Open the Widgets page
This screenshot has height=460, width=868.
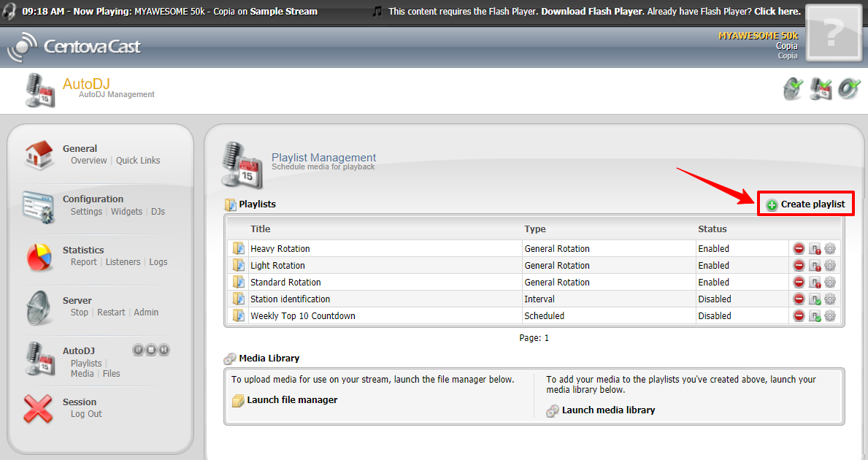pyautogui.click(x=126, y=212)
